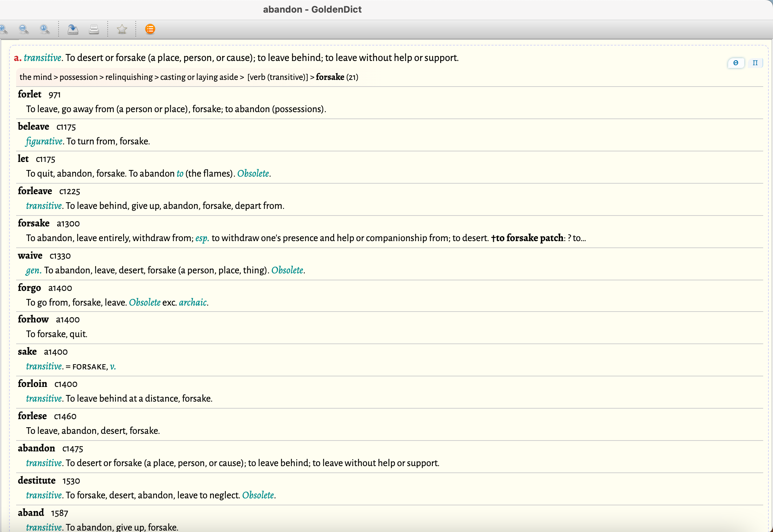Click 'Obsolete' label in the let definition
The image size is (773, 532).
click(x=253, y=173)
